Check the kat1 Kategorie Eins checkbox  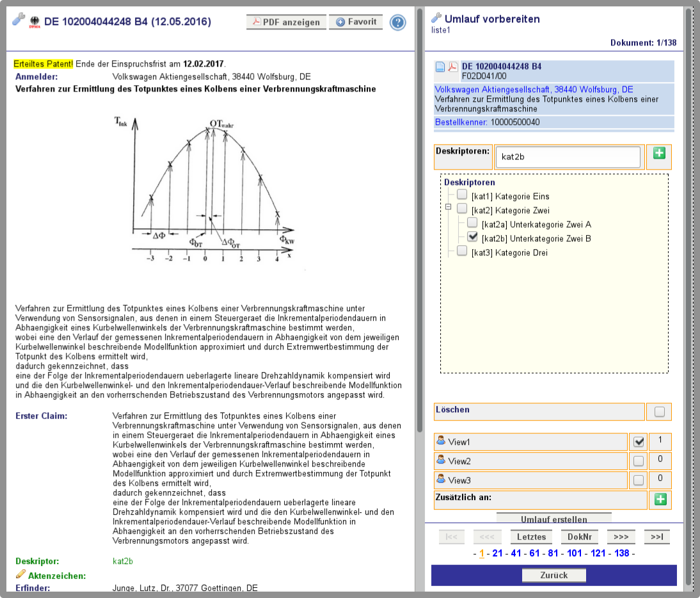click(x=462, y=194)
